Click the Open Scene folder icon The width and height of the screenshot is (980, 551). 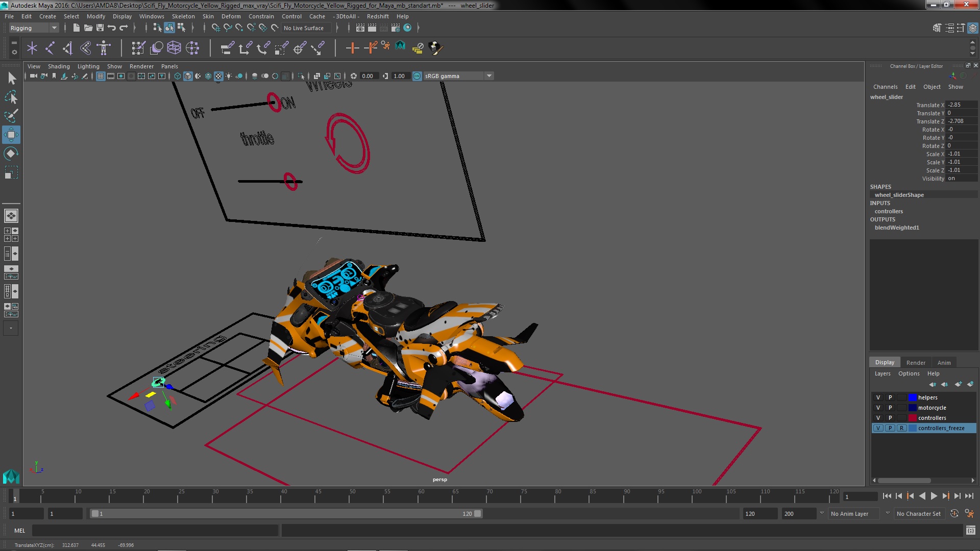click(88, 28)
